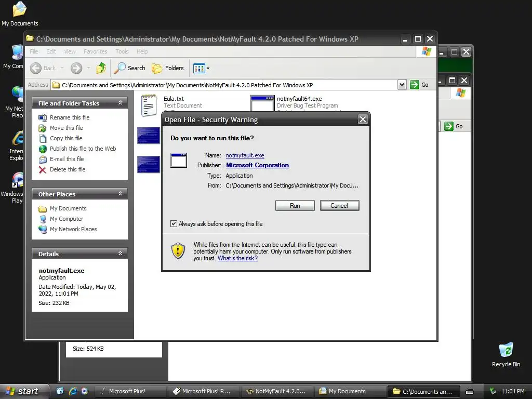
Task: Switch to the Microsoft Plus! taskbar button
Action: pyautogui.click(x=130, y=391)
